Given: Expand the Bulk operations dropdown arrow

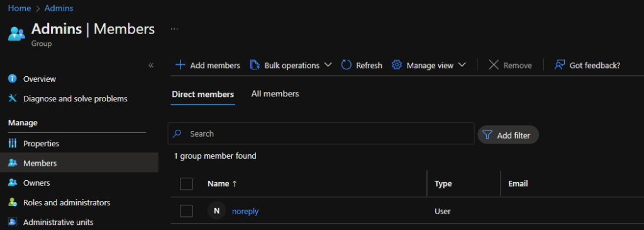Looking at the screenshot, I should (x=328, y=65).
